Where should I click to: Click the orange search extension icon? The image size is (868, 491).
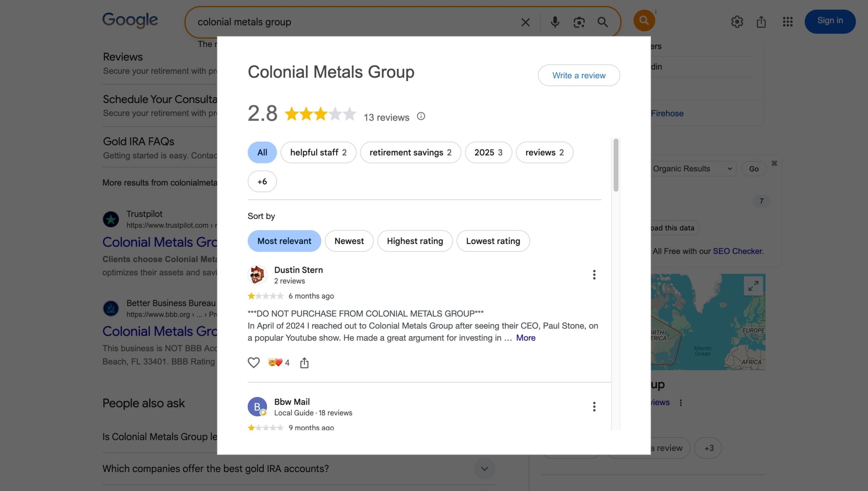click(x=644, y=20)
